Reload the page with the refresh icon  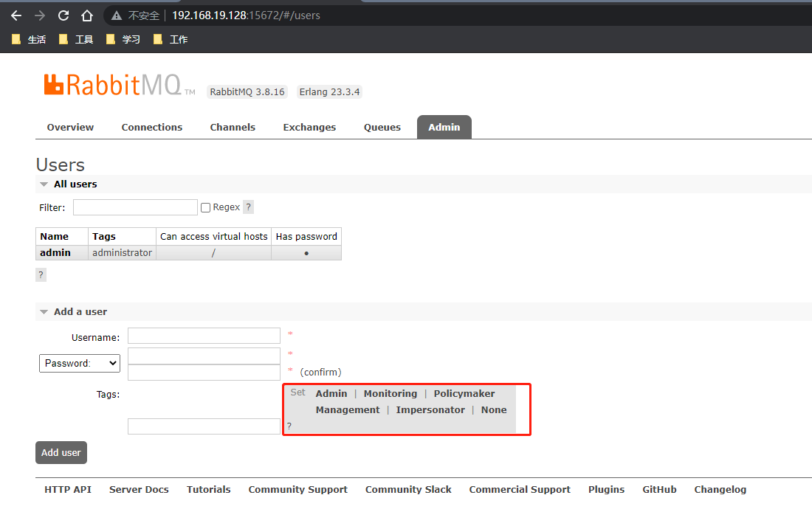click(x=63, y=15)
